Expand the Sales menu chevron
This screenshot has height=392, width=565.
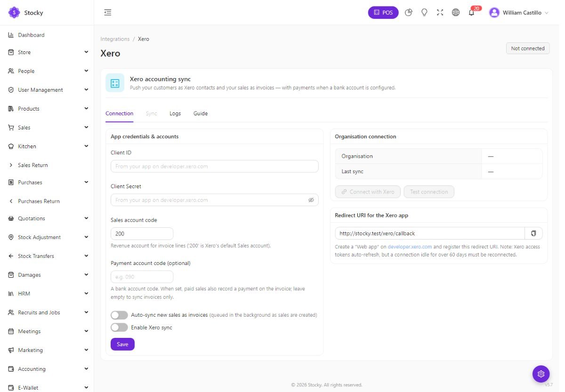point(86,127)
